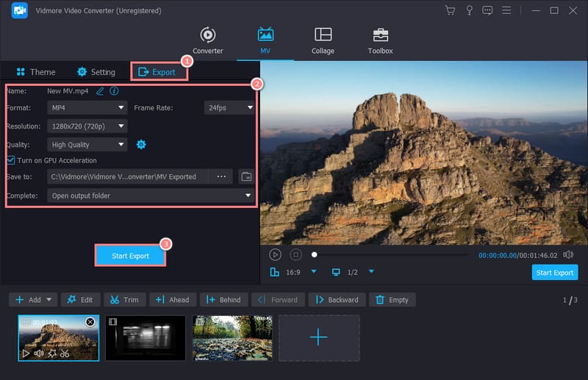Open the Complete action dropdown
This screenshot has height=380, width=588.
(x=151, y=196)
